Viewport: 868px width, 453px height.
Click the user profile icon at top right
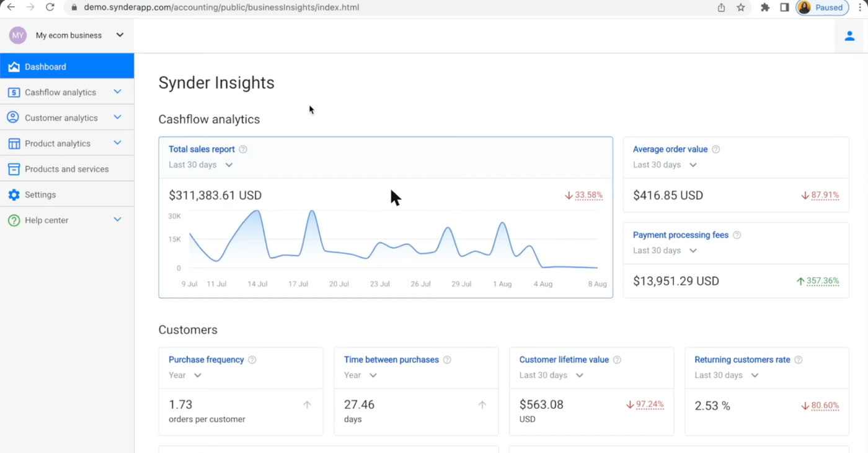point(849,36)
